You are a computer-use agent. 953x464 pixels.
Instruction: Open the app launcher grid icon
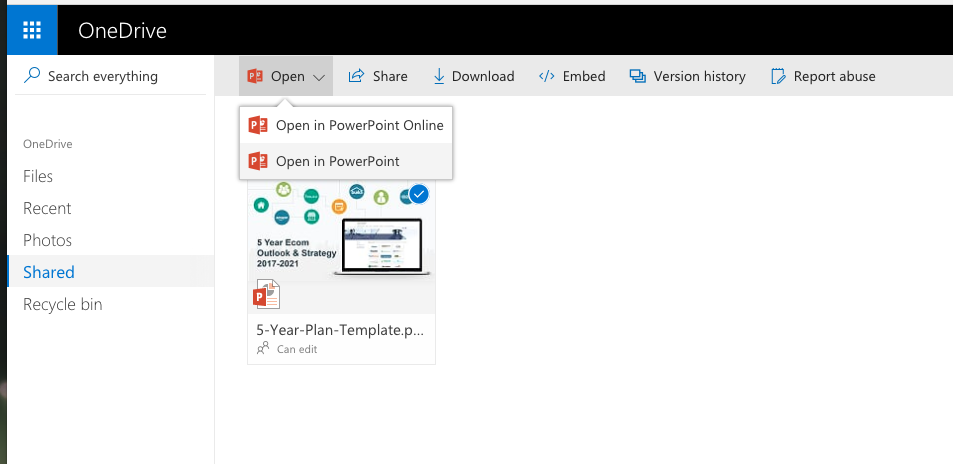(32, 30)
